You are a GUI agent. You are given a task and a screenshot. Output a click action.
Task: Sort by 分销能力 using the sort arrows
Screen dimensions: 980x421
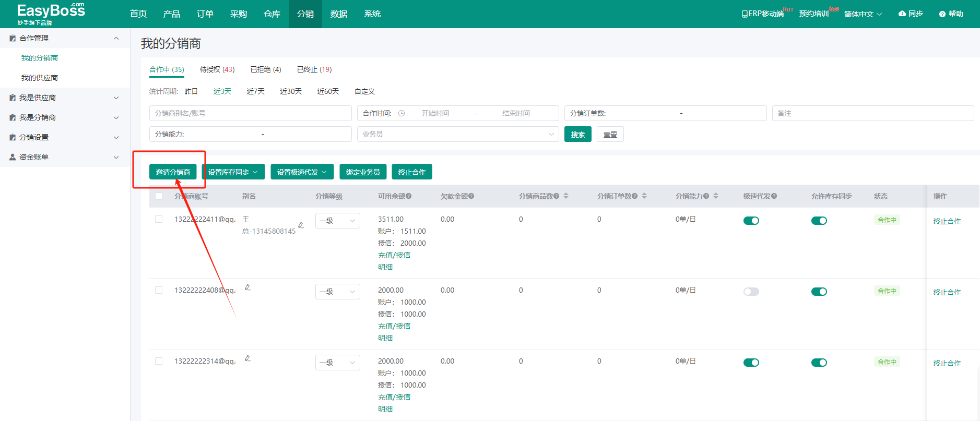[x=716, y=196]
